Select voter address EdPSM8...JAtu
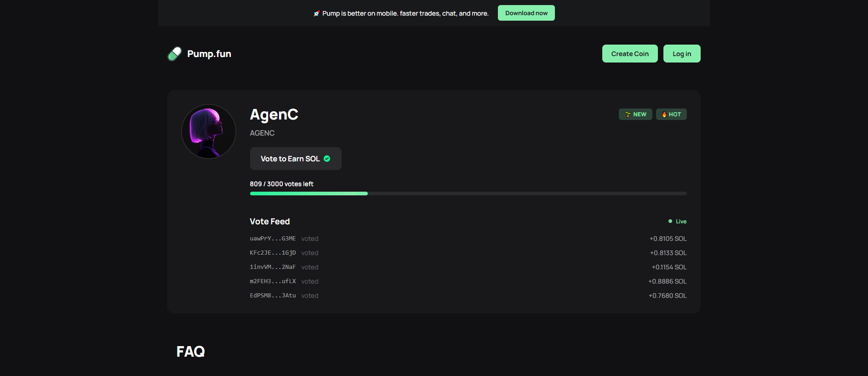868x376 pixels. (x=273, y=296)
